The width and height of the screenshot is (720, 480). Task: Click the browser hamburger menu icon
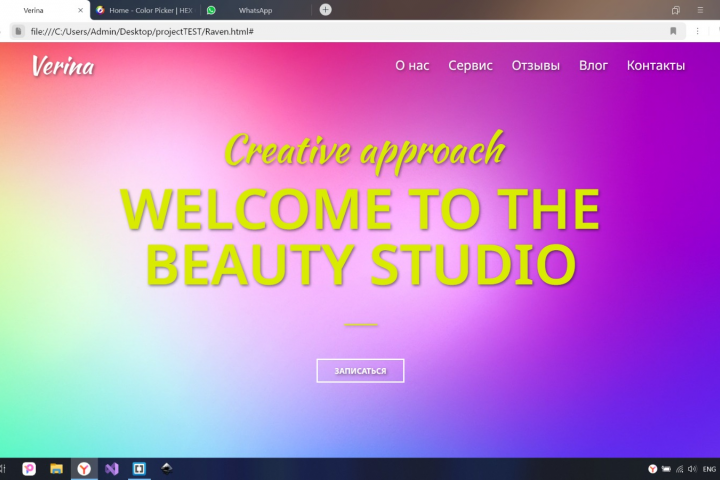point(700,10)
